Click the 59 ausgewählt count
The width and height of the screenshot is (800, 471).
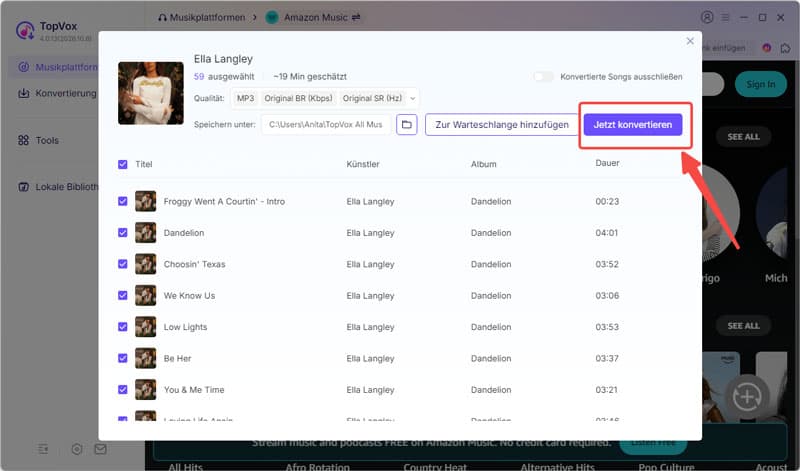(x=224, y=77)
